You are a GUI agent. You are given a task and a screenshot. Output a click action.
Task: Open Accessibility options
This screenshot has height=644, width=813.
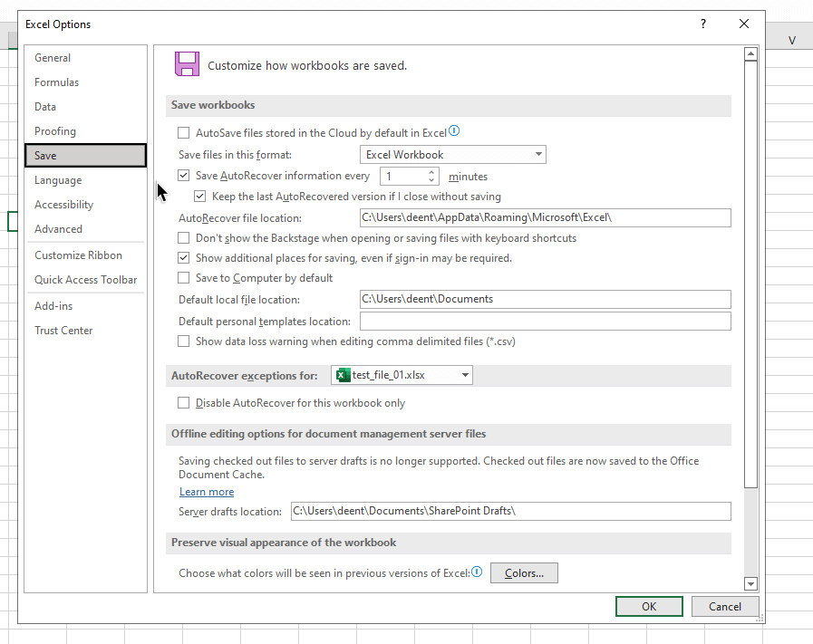pyautogui.click(x=85, y=205)
